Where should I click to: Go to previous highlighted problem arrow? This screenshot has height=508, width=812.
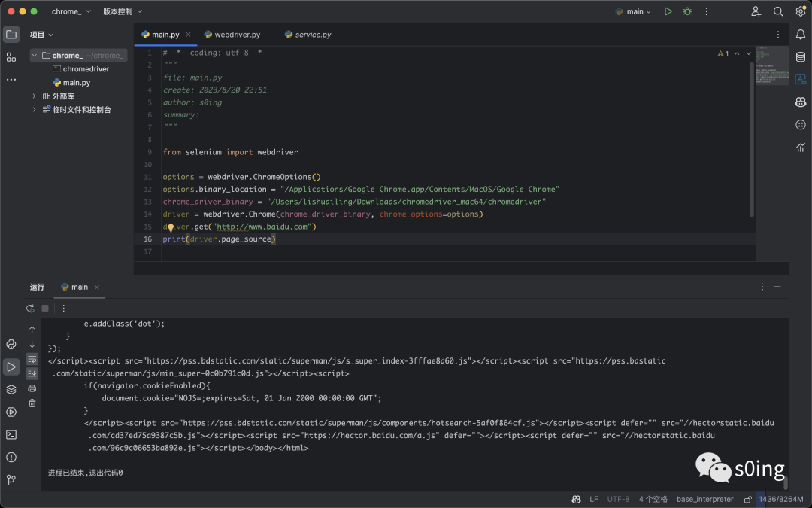pos(737,53)
